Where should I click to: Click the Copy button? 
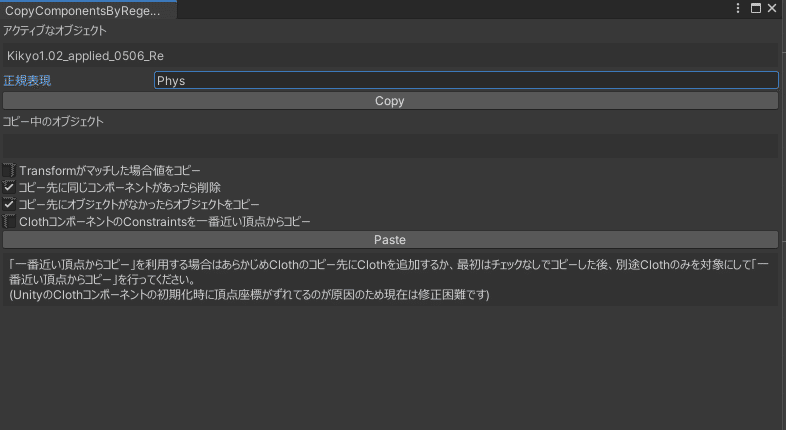click(390, 101)
